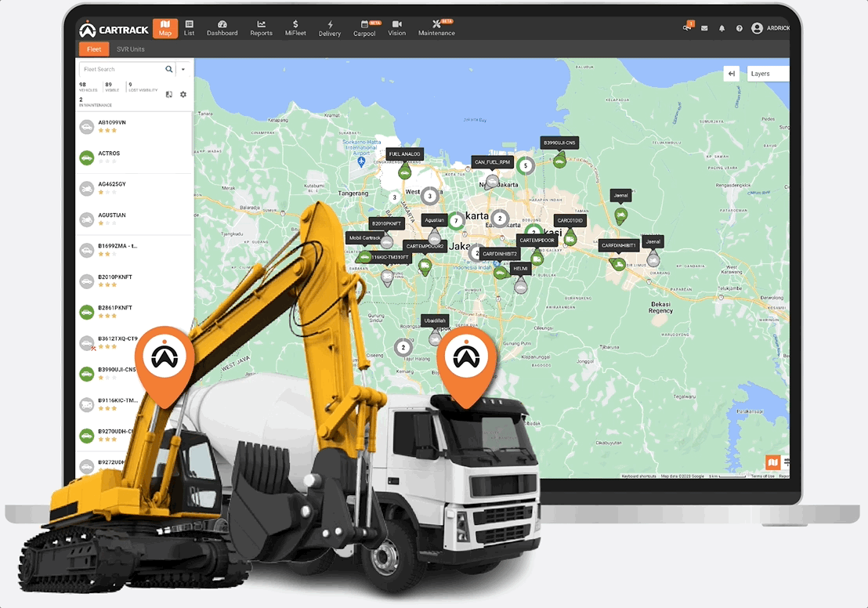Image resolution: width=868 pixels, height=608 pixels.
Task: Open the help question-mark icon
Action: click(x=739, y=28)
